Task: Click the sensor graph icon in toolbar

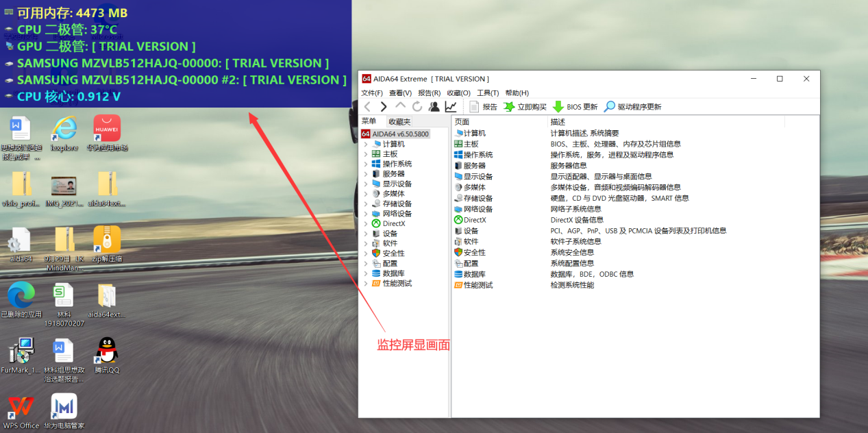Action: coord(450,106)
